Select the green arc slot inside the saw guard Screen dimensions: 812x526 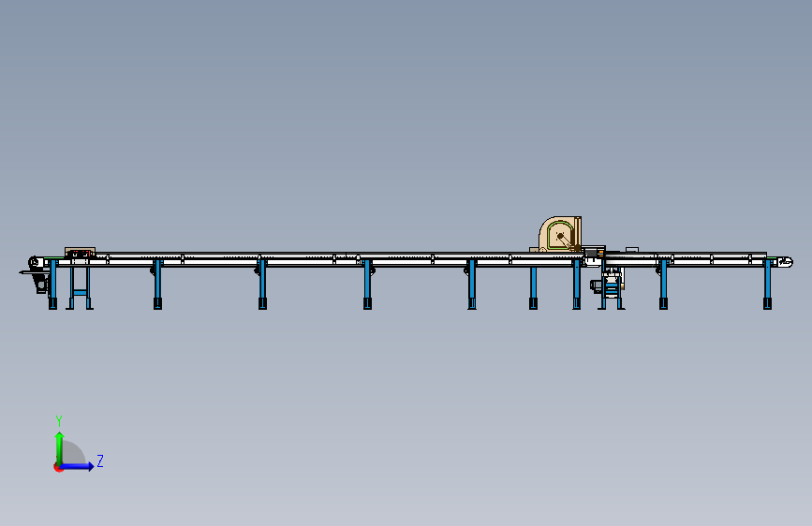558,234
